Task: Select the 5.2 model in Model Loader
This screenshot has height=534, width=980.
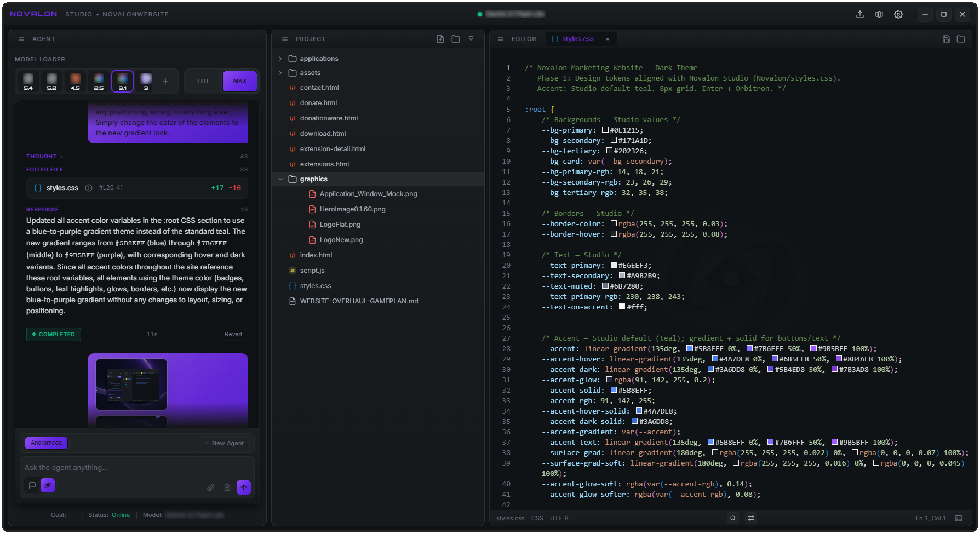Action: pyautogui.click(x=51, y=81)
